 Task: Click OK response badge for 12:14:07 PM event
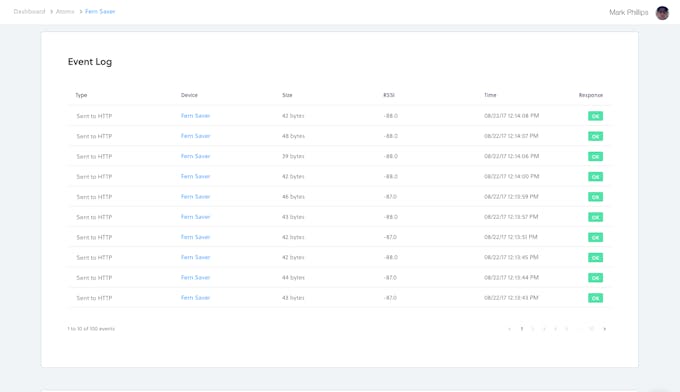tap(595, 136)
